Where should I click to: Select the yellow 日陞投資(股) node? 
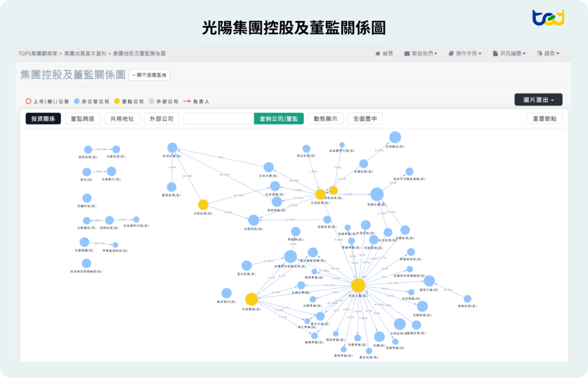203,205
